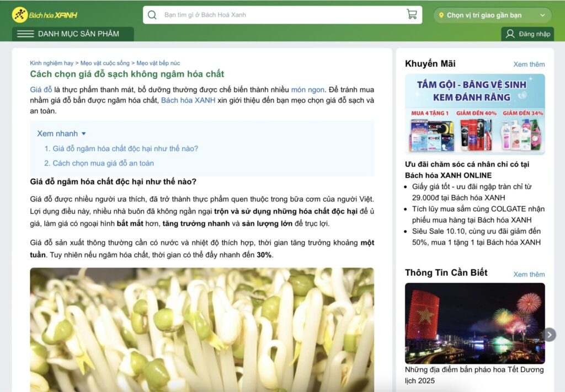Open the shopping cart icon

click(412, 14)
